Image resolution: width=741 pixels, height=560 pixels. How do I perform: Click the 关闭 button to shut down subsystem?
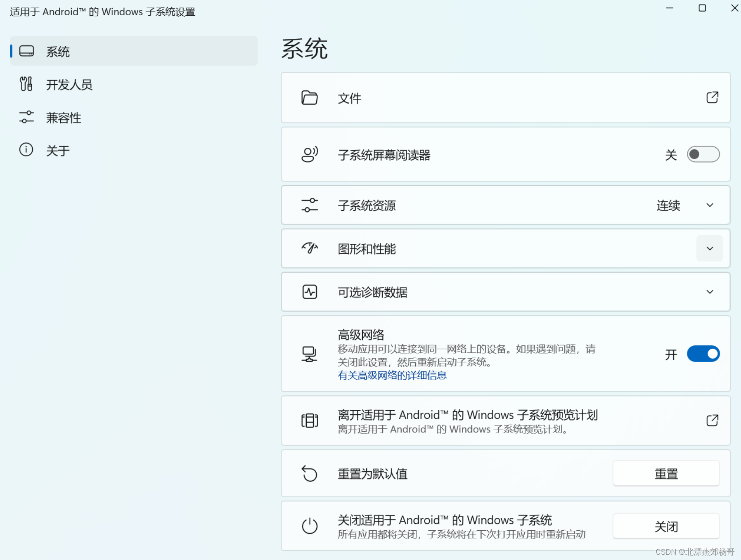[666, 526]
